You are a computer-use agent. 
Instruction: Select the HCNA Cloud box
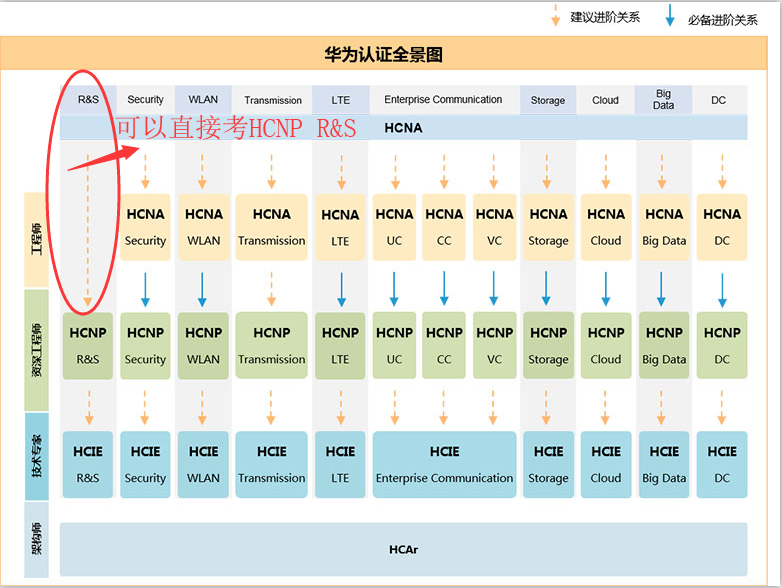606,227
